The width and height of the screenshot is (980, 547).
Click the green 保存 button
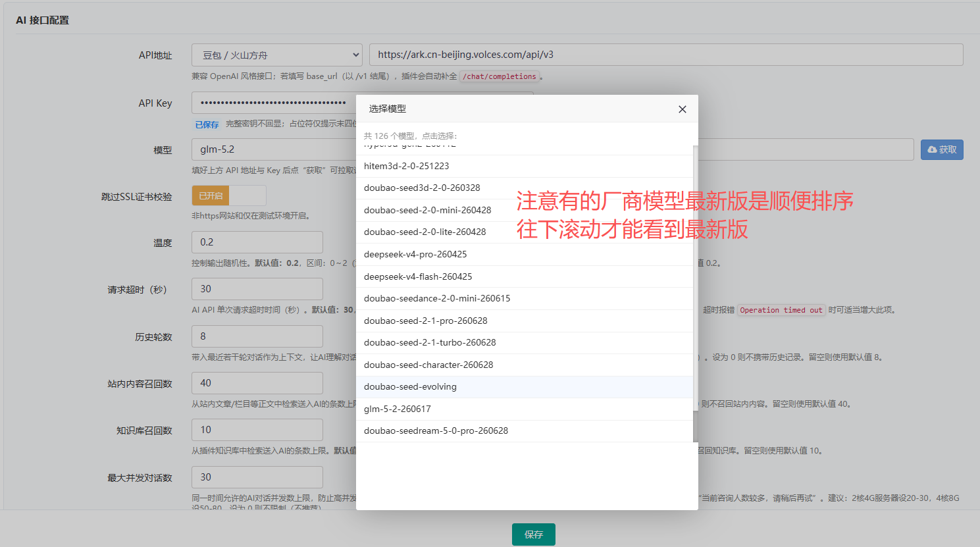click(x=534, y=534)
